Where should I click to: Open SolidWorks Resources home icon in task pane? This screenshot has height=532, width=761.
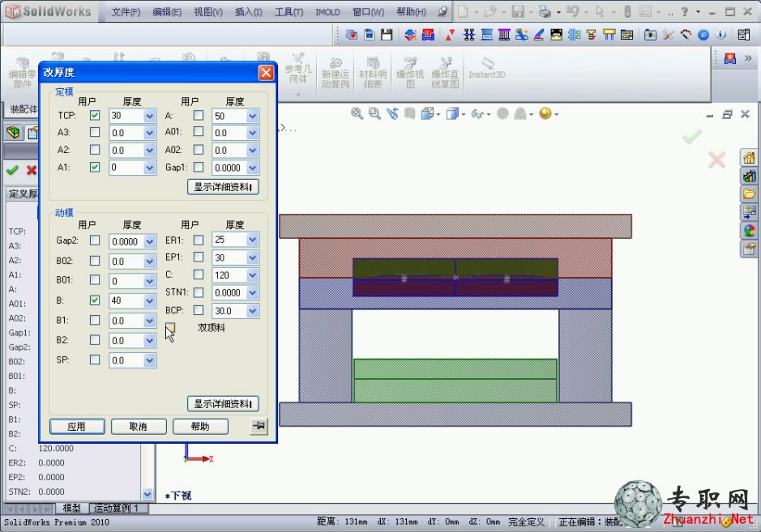point(749,158)
